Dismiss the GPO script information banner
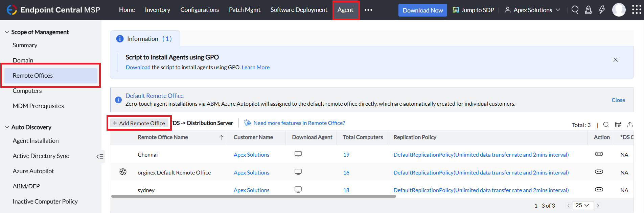 pos(615,60)
